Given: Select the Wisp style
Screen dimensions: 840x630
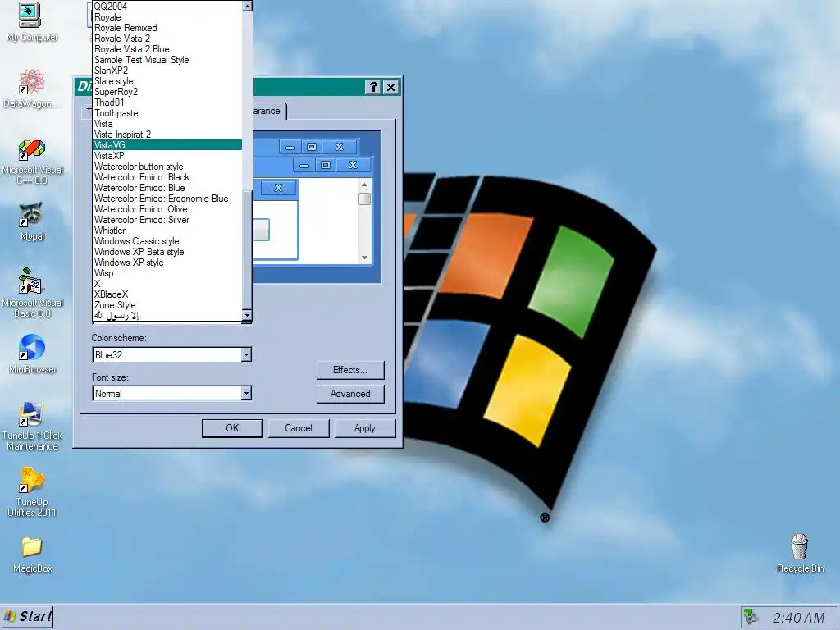Looking at the screenshot, I should tap(167, 273).
